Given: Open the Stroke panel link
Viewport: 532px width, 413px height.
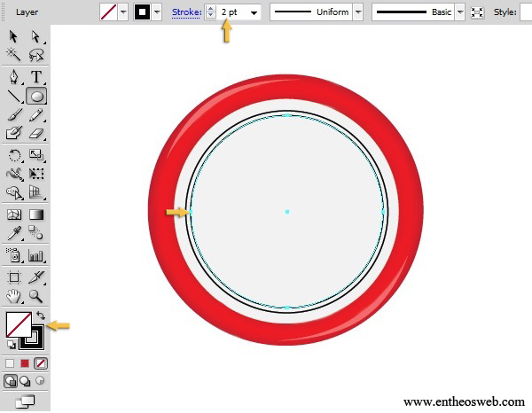Looking at the screenshot, I should pyautogui.click(x=186, y=12).
